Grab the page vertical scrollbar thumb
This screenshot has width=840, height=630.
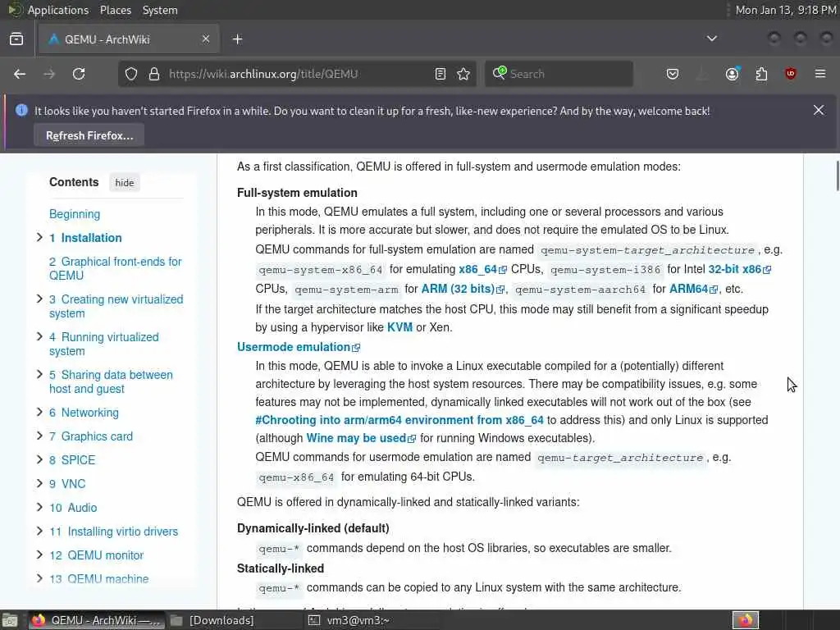[x=838, y=175]
